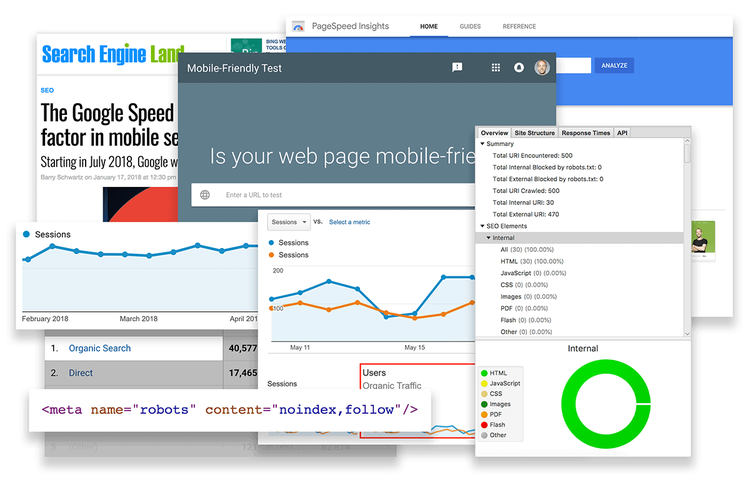The height and width of the screenshot is (480, 750).
Task: Click the notifications icon in Mobile-Friendly Test
Action: point(518,67)
